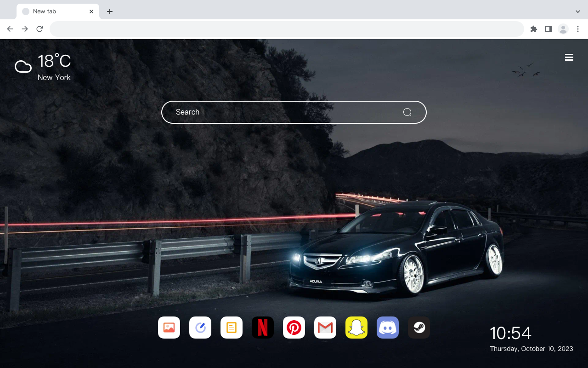Open Pinterest shortcut icon
The image size is (588, 368).
(294, 328)
